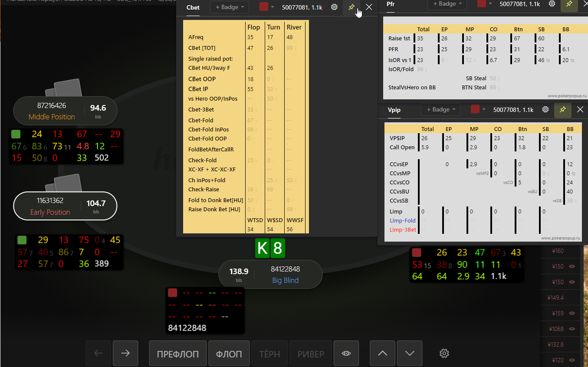Click red color swatch in Pfr popup
Viewport: 588px width, 367px height.
point(482,3)
